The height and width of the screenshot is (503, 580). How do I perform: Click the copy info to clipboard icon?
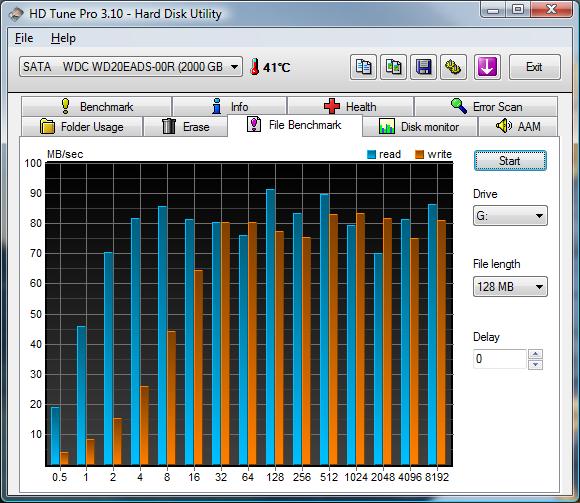click(363, 67)
